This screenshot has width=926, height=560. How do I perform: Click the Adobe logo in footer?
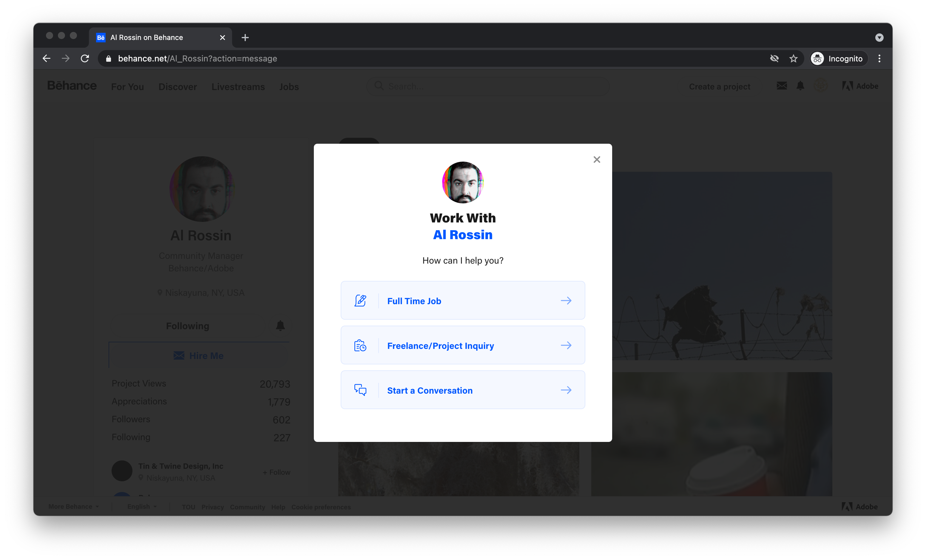[859, 507]
